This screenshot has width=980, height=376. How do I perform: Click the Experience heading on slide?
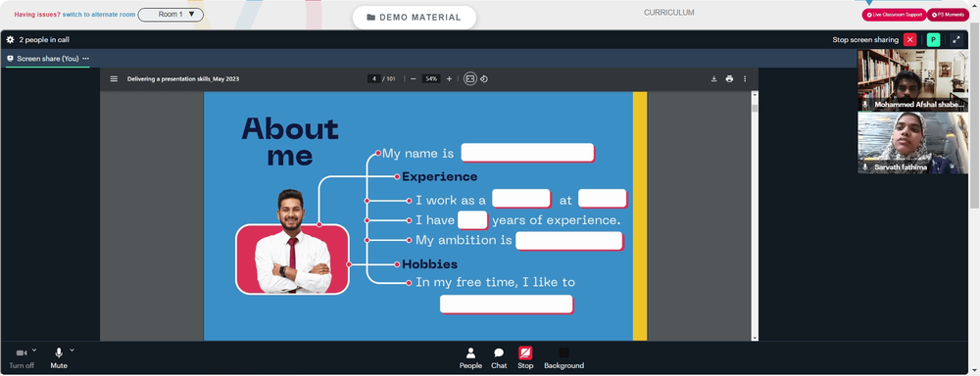(x=439, y=177)
